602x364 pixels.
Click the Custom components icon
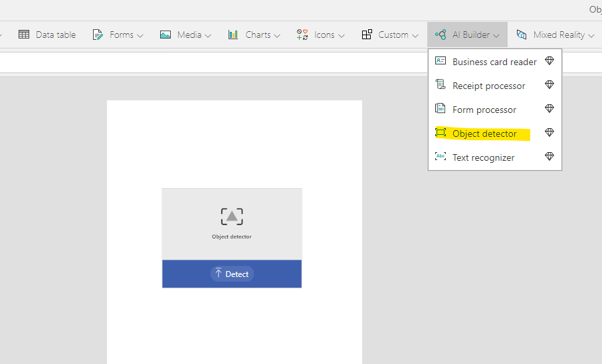click(367, 35)
